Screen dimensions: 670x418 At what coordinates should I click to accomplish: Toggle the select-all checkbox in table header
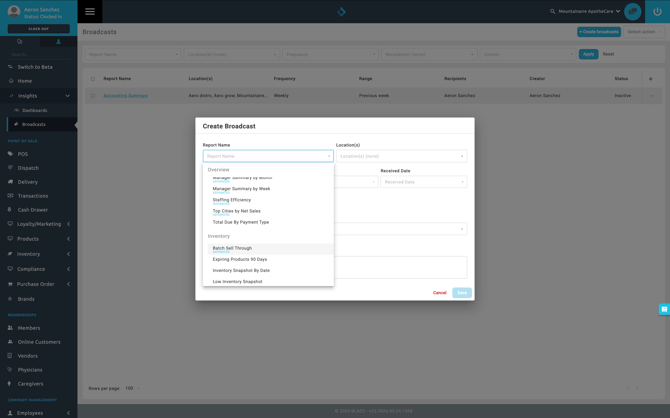[x=93, y=78]
